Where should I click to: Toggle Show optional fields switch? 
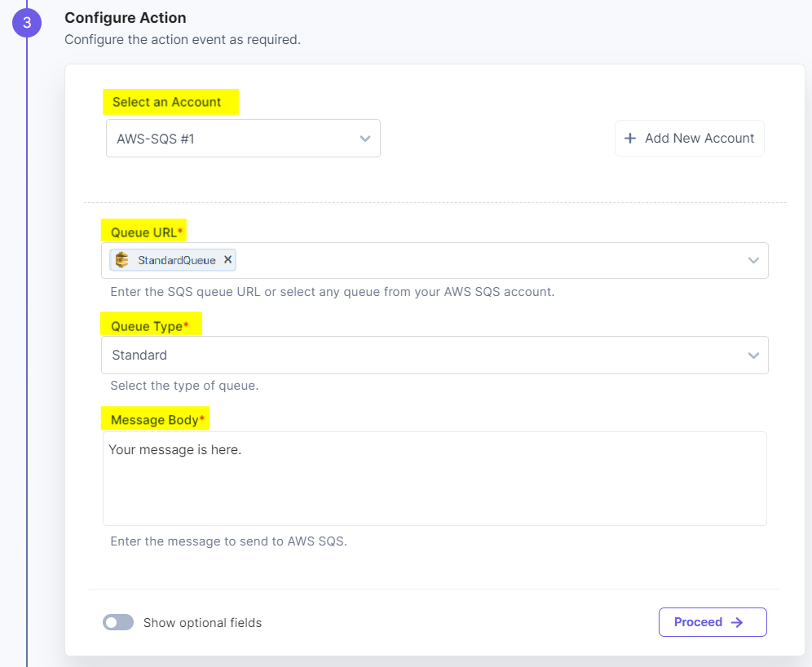(118, 622)
